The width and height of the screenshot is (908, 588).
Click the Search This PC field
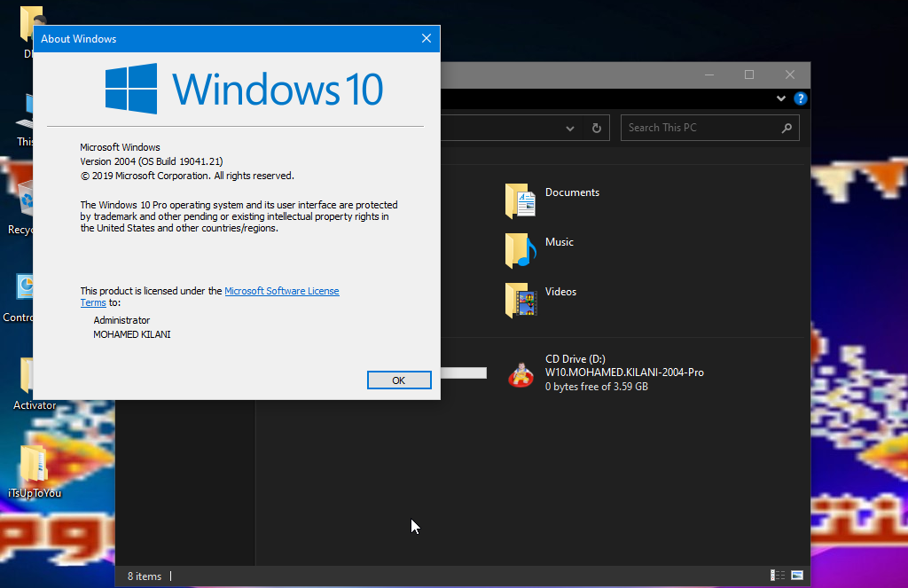(710, 128)
